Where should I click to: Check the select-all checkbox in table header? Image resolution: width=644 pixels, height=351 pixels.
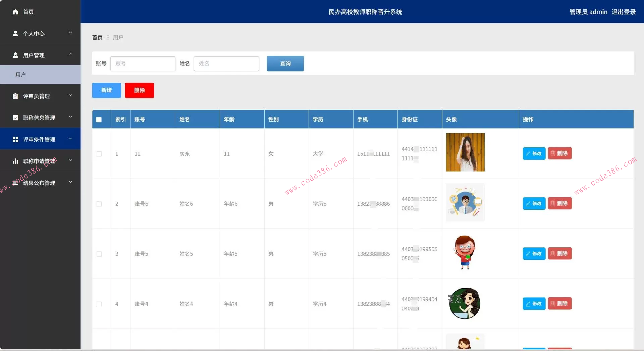pos(99,119)
